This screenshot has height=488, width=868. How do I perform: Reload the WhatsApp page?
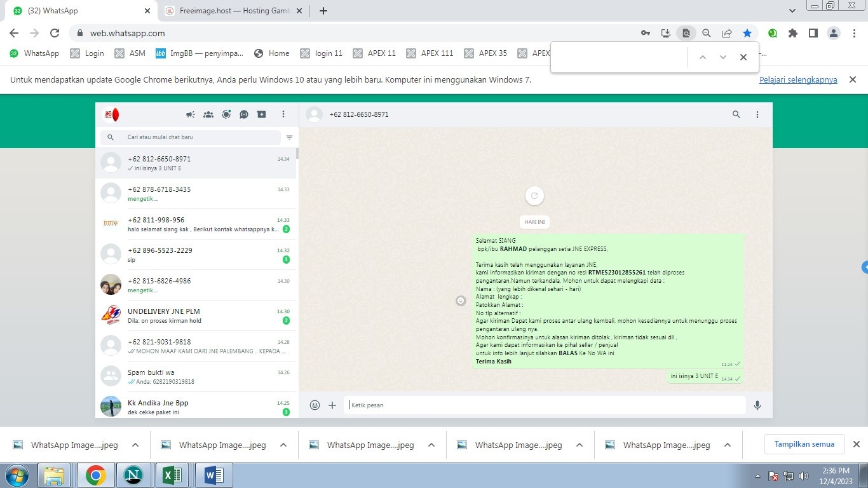click(x=55, y=33)
